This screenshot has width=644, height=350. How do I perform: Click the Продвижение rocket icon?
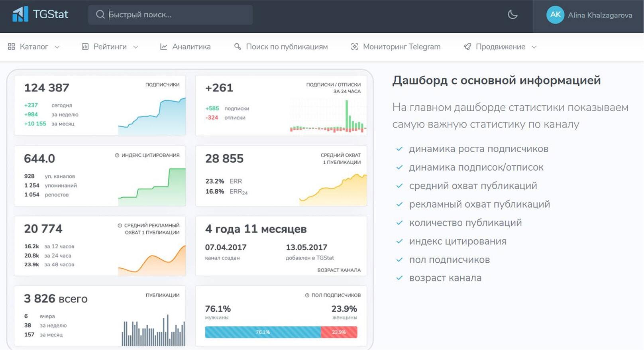tap(467, 47)
